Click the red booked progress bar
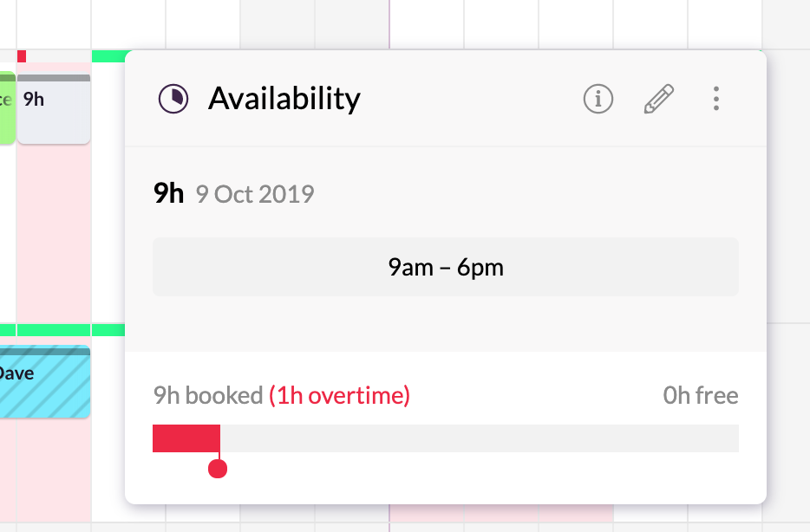The width and height of the screenshot is (810, 532). coord(186,438)
